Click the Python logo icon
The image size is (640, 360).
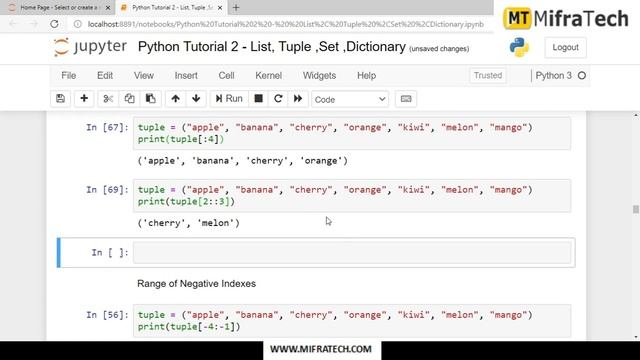519,47
